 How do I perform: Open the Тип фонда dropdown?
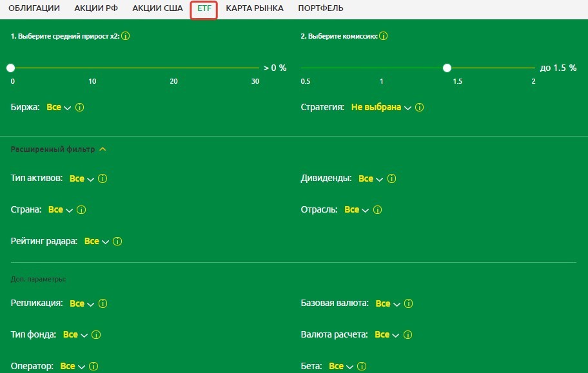tap(75, 335)
